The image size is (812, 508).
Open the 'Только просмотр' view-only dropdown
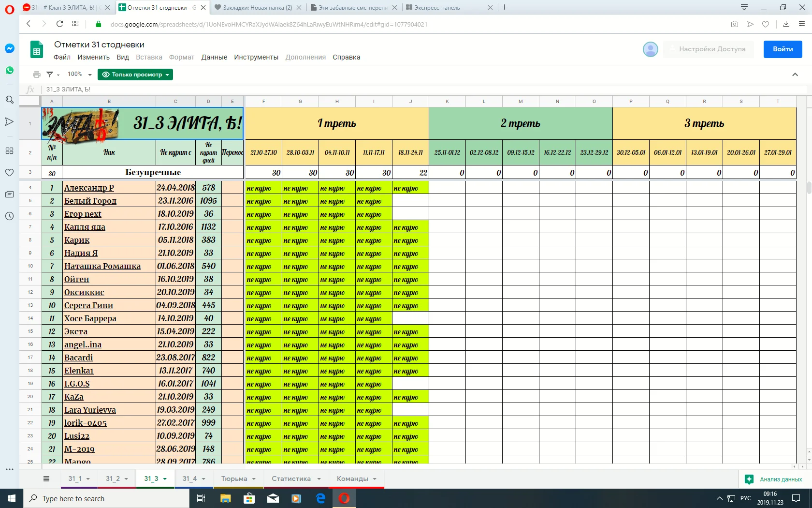135,75
